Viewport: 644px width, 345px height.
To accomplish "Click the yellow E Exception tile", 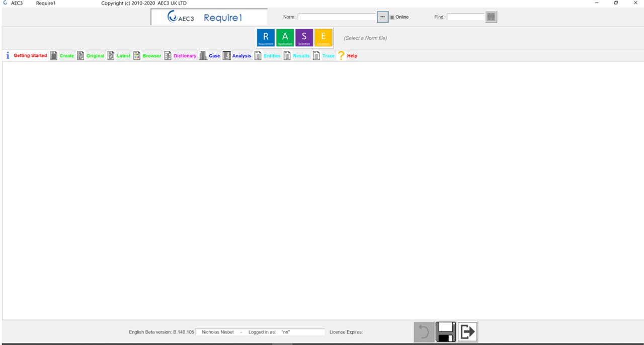I will tap(323, 38).
